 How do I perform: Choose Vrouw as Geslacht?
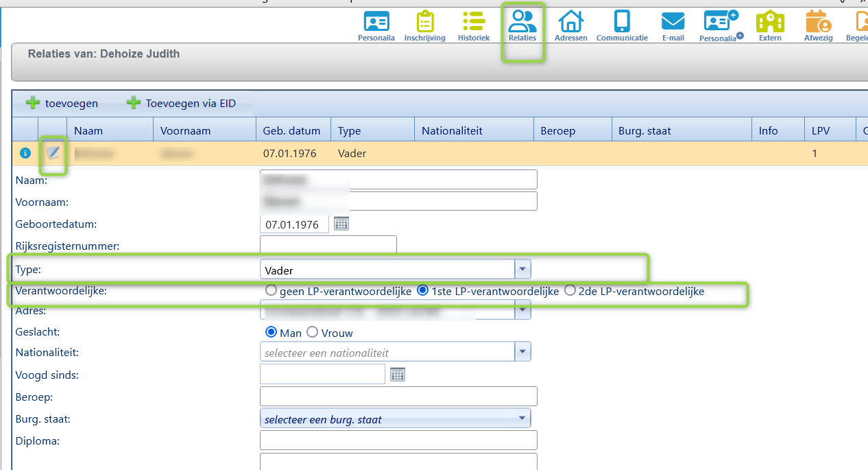(x=313, y=333)
